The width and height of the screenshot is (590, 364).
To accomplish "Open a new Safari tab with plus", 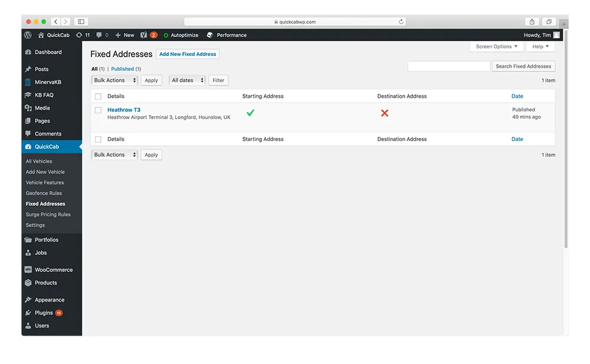I will point(563,24).
